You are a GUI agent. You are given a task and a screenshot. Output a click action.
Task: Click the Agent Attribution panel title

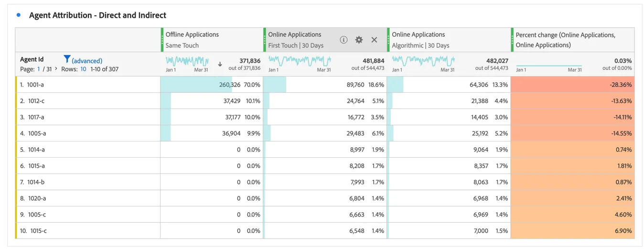(97, 15)
